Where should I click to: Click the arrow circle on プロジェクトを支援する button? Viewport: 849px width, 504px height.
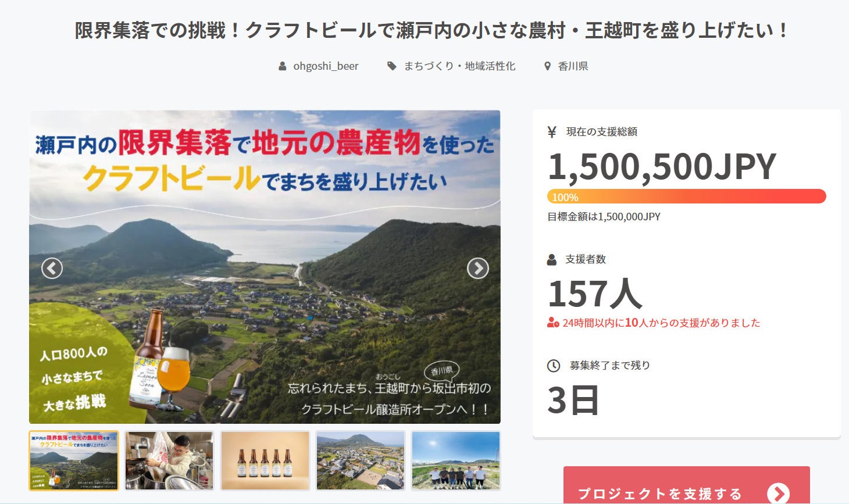(778, 494)
